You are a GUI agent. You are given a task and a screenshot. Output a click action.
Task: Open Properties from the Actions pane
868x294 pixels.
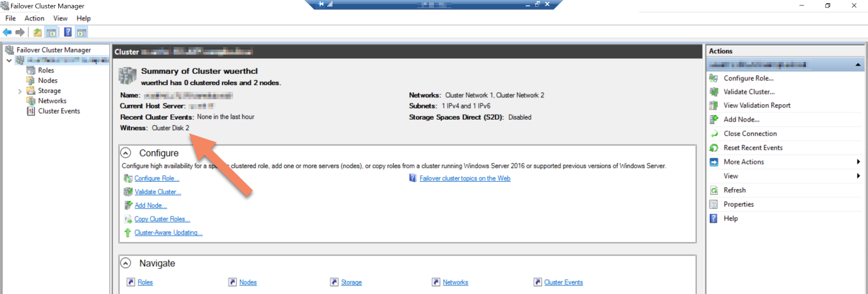pos(738,204)
